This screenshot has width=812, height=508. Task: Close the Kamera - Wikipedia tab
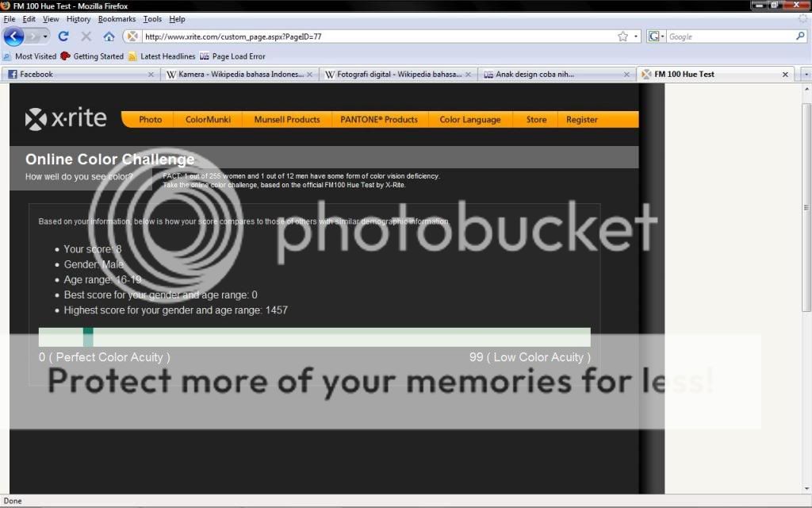[309, 75]
